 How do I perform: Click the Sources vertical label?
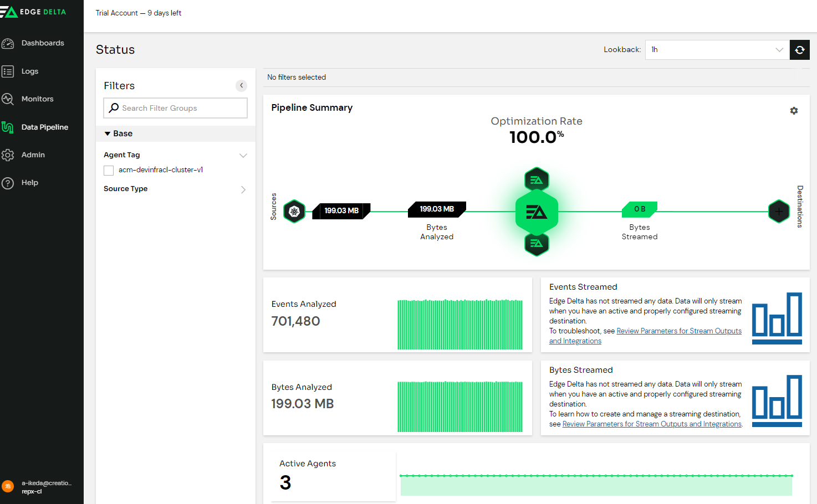coord(273,207)
